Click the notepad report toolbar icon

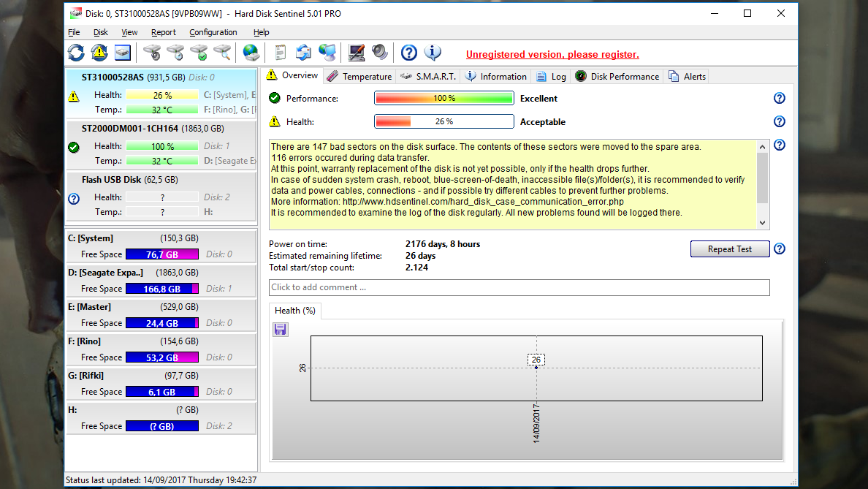pyautogui.click(x=280, y=53)
